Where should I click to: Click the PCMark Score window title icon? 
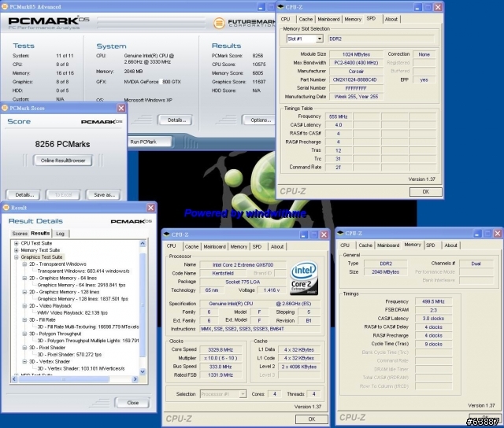click(x=5, y=109)
